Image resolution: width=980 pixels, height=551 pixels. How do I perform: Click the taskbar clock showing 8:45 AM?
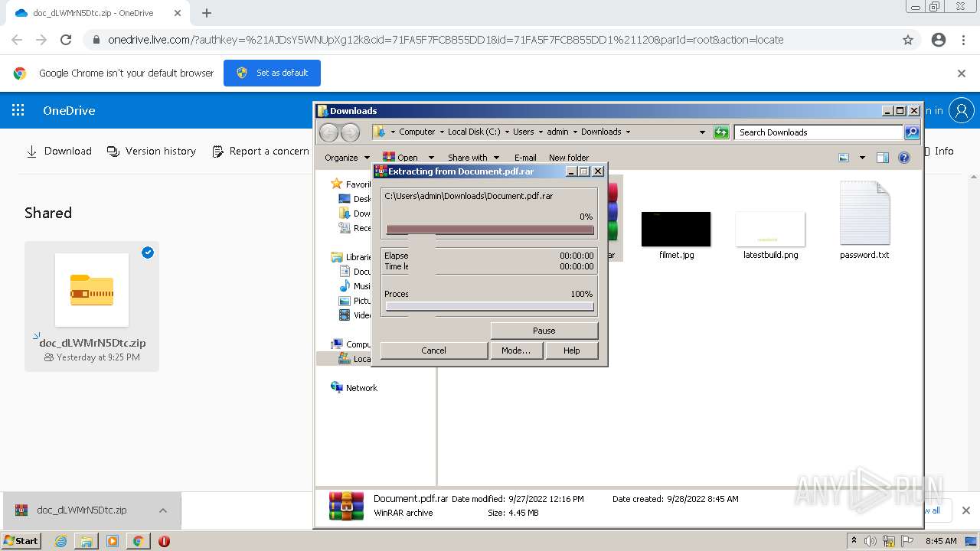point(941,541)
